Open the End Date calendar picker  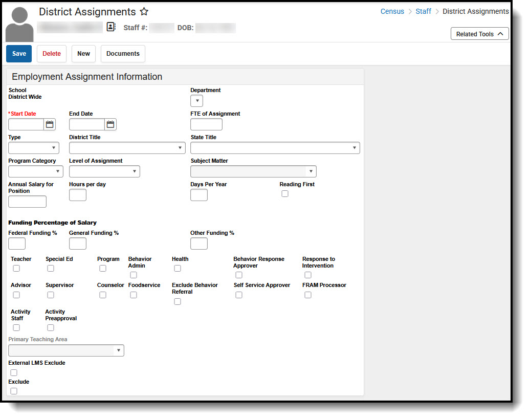(x=111, y=124)
